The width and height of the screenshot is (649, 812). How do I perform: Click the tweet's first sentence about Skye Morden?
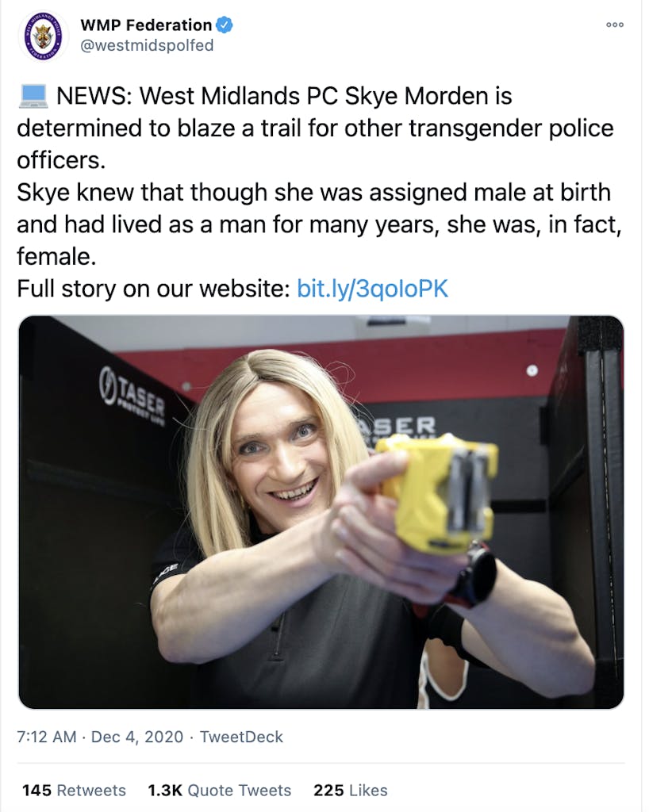[x=315, y=128]
